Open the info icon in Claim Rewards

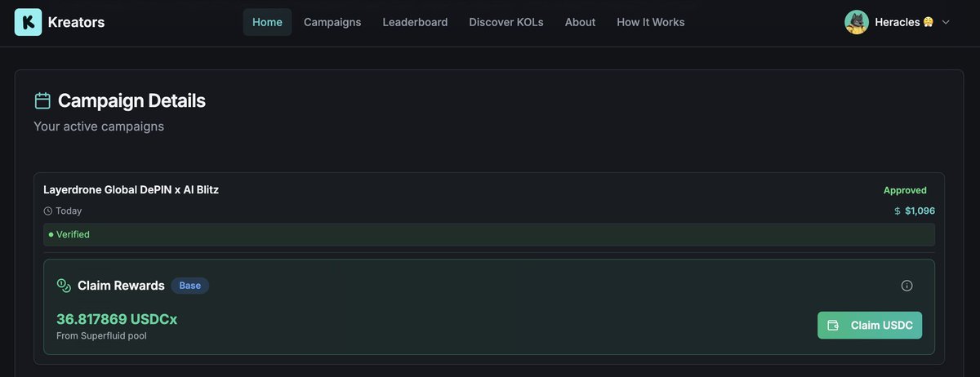(906, 286)
